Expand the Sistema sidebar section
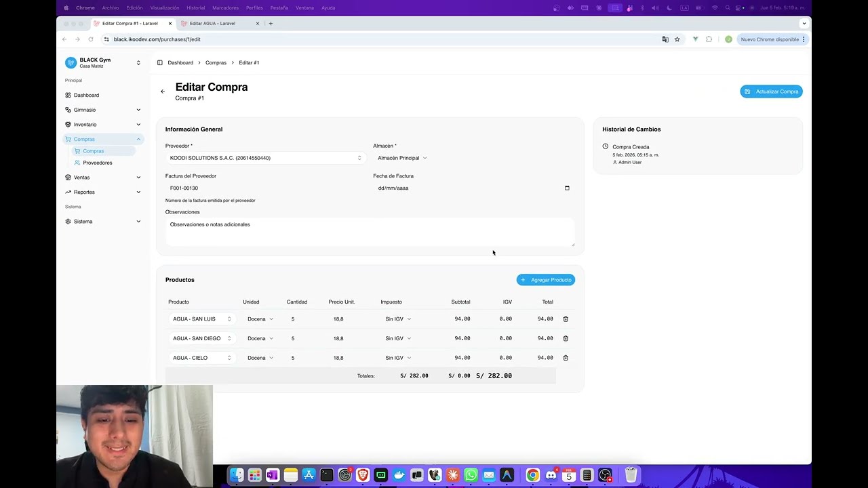 tap(103, 222)
